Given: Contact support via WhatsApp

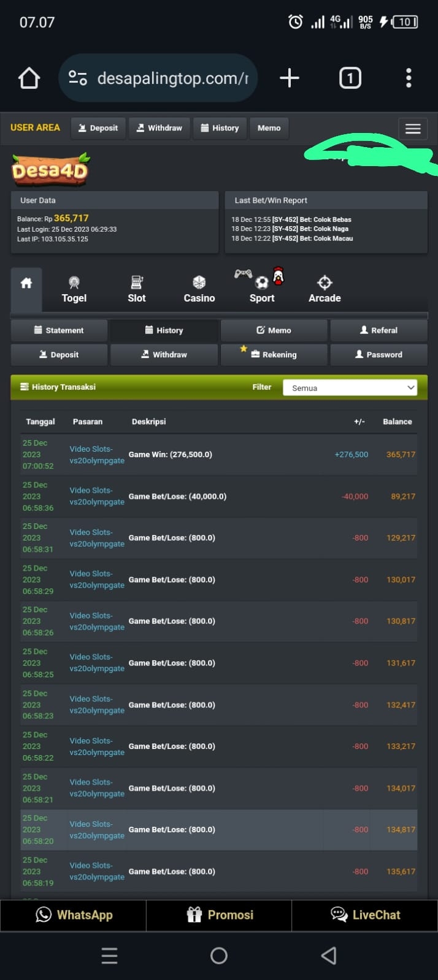Looking at the screenshot, I should pos(74,915).
